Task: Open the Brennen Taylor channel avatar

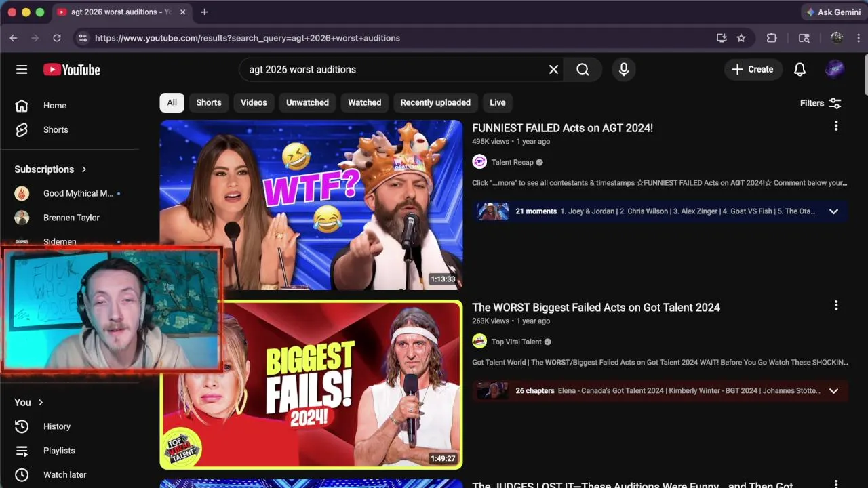Action: pos(22,218)
